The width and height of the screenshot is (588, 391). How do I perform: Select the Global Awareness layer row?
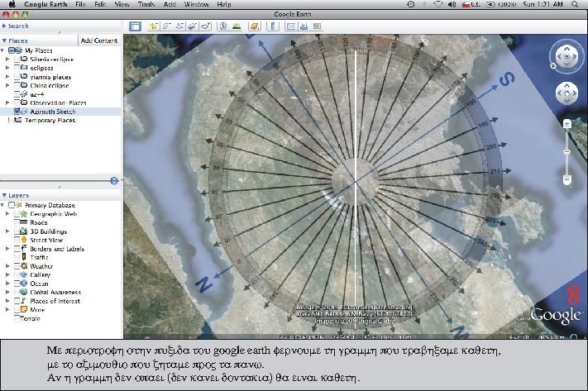click(x=55, y=292)
